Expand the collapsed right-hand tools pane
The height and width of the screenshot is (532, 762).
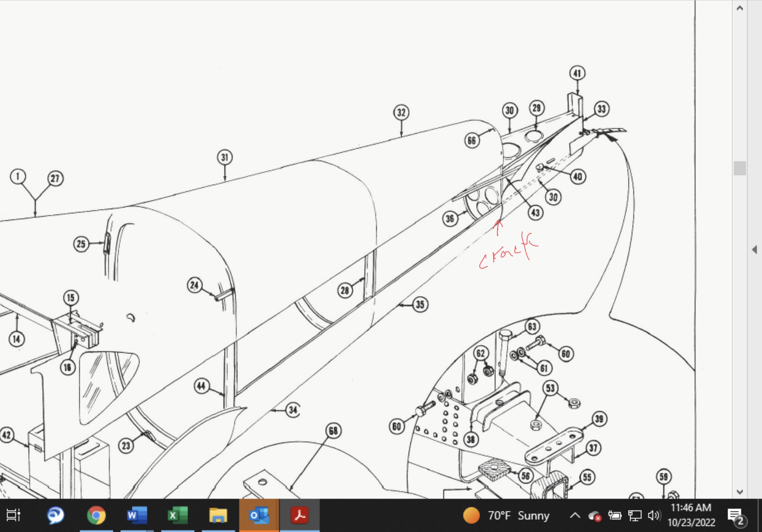tap(754, 249)
